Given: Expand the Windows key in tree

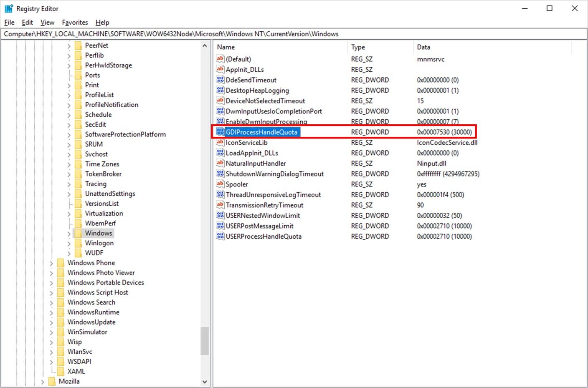Looking at the screenshot, I should pyautogui.click(x=69, y=234).
